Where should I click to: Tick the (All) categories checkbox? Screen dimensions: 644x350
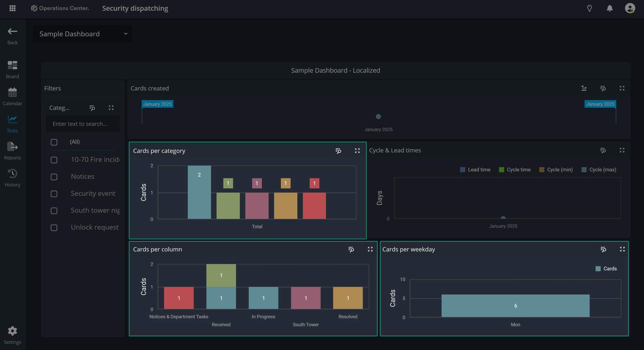pyautogui.click(x=54, y=142)
